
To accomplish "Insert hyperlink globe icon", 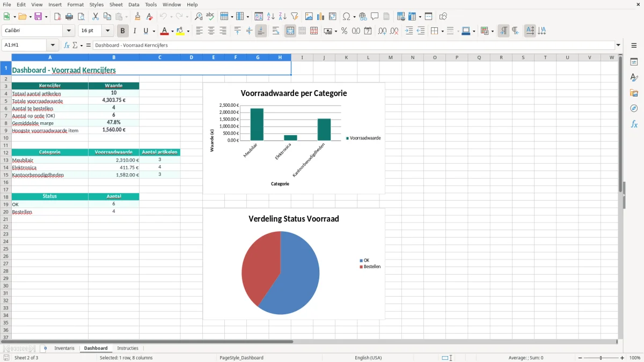I will point(363,17).
